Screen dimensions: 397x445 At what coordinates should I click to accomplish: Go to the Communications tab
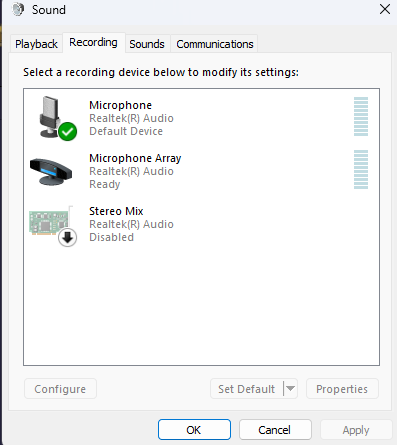pos(215,44)
